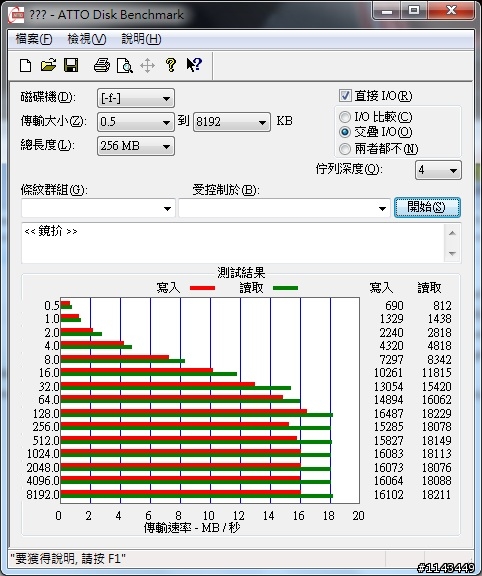The image size is (482, 576).
Task: Open the 磁碟機 drive dropdown [-f-]
Action: coord(136,98)
